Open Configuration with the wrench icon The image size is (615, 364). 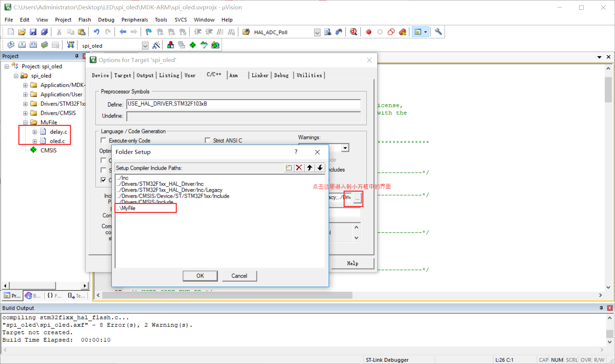(x=438, y=32)
